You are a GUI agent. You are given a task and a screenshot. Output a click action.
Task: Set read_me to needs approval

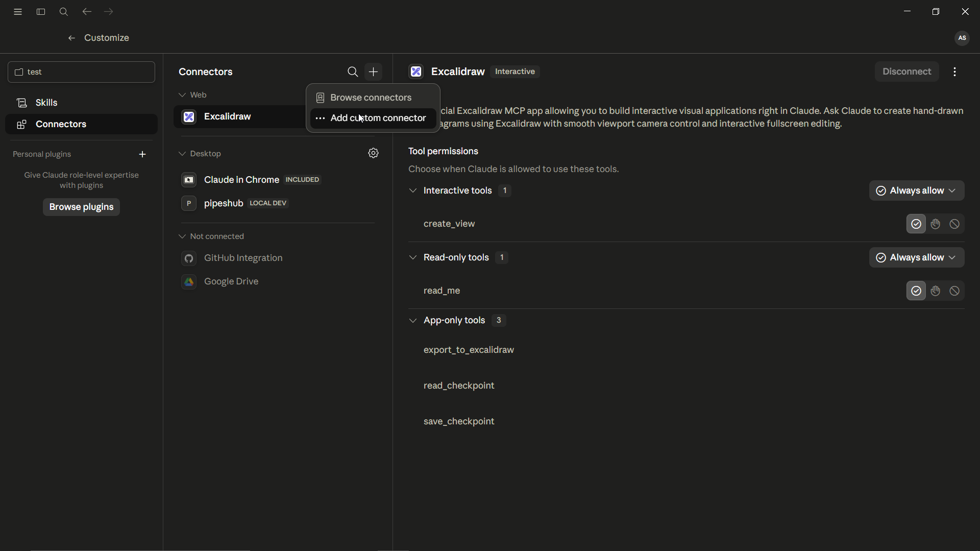[x=936, y=291]
